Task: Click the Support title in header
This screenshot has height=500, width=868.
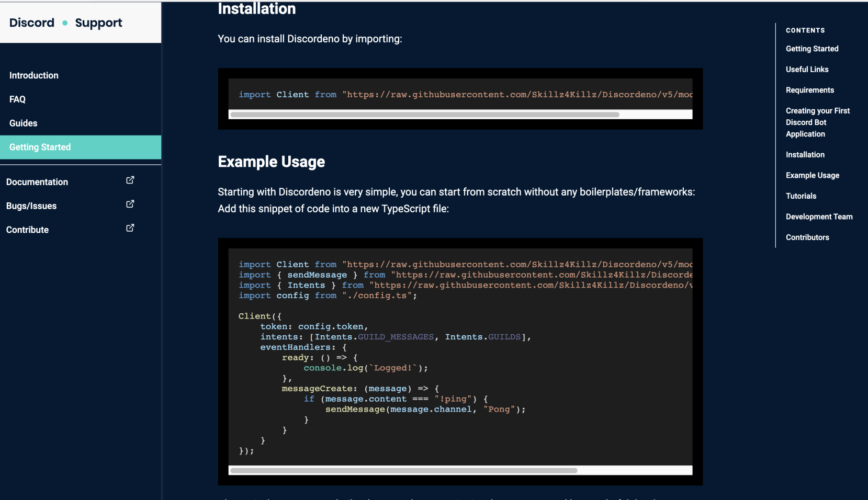Action: tap(98, 23)
